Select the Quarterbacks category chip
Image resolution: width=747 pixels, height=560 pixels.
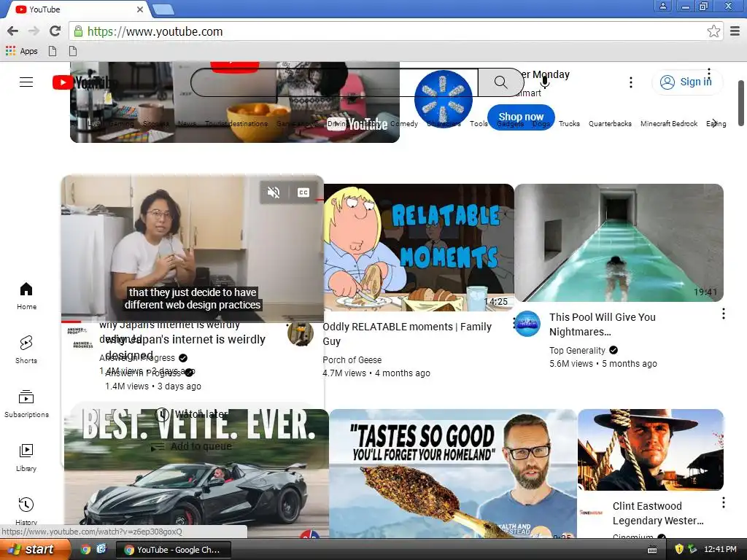[610, 124]
